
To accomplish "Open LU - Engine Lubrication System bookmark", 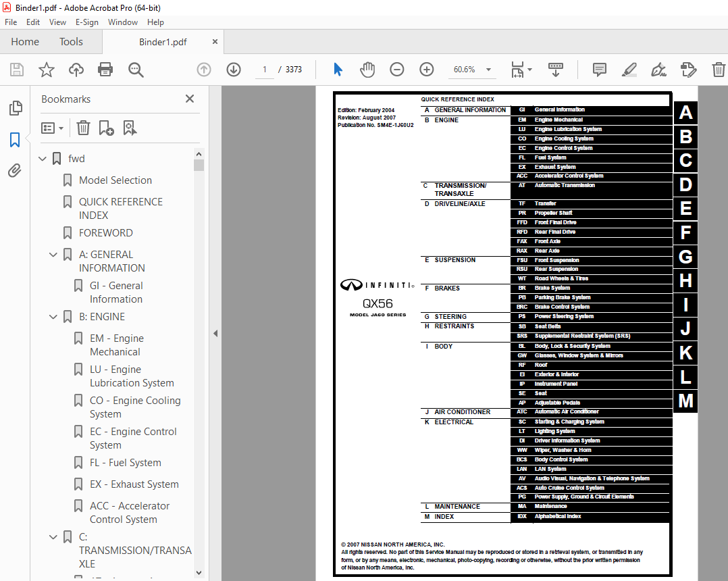I will click(x=132, y=376).
